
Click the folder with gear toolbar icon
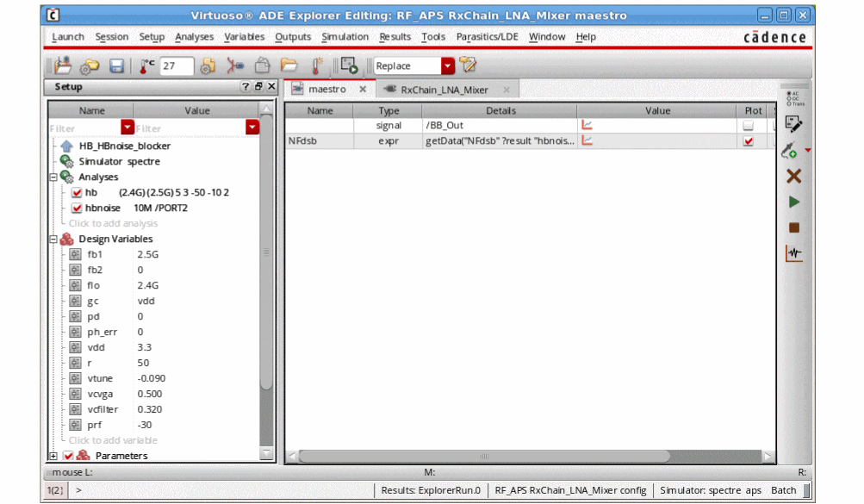pyautogui.click(x=90, y=66)
